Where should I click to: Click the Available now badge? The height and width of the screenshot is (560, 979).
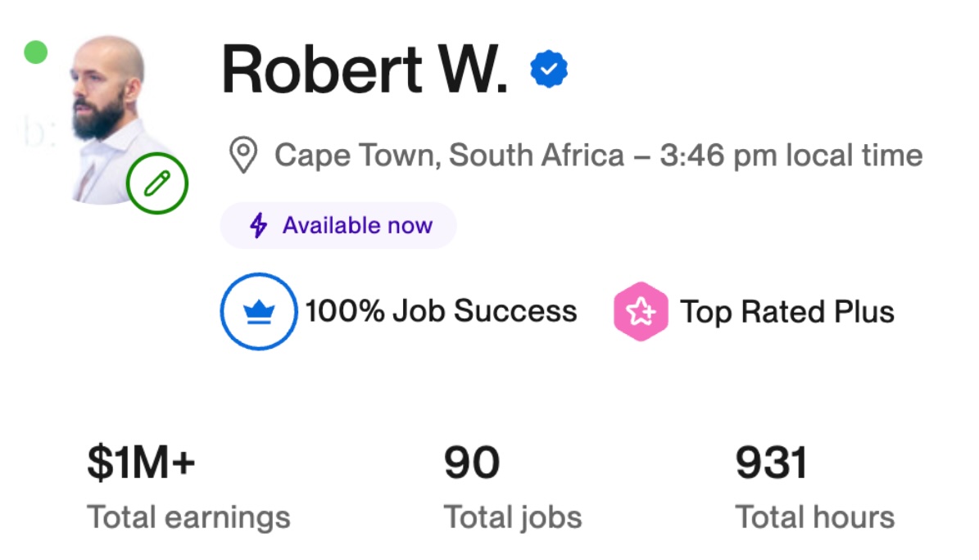click(338, 225)
